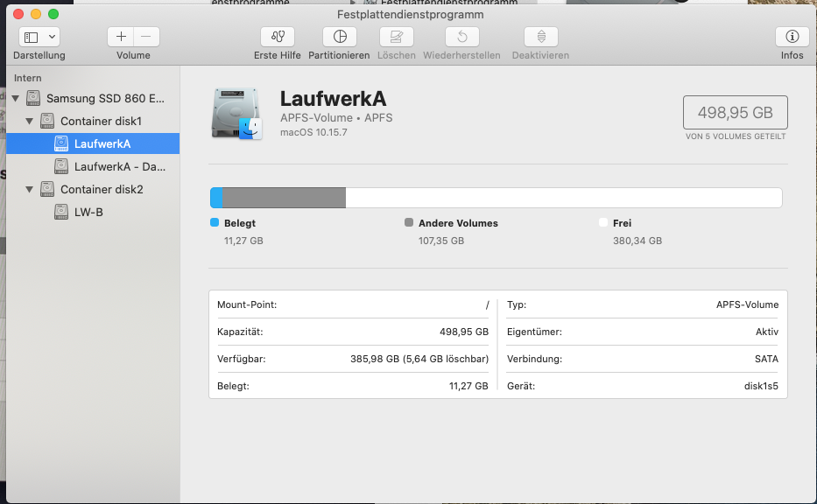Add a volume with the plus button
Image resolution: width=817 pixels, height=504 pixels.
tap(121, 37)
